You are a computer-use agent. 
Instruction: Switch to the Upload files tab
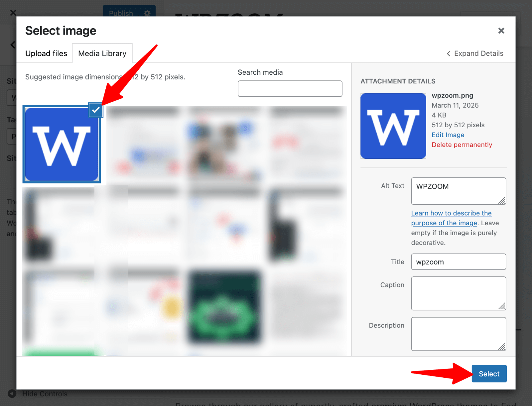pyautogui.click(x=46, y=53)
